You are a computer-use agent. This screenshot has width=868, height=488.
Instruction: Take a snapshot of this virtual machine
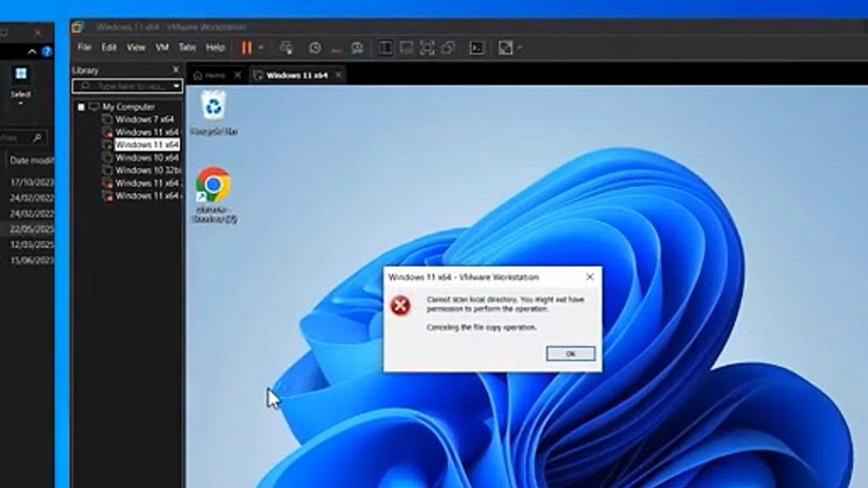click(x=315, y=47)
